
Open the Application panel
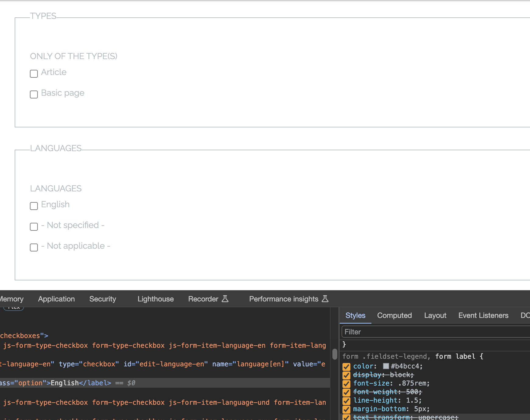tap(56, 299)
